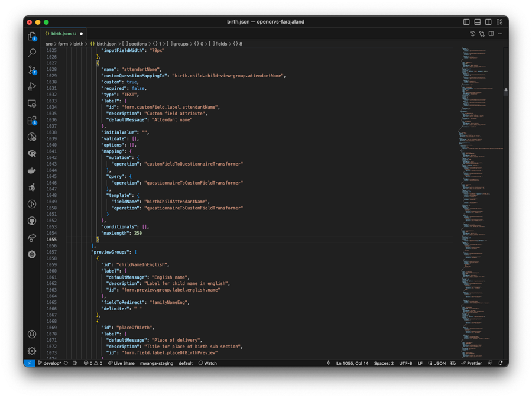Toggle the primary sidebar layout button
This screenshot has width=532, height=398.
click(466, 22)
